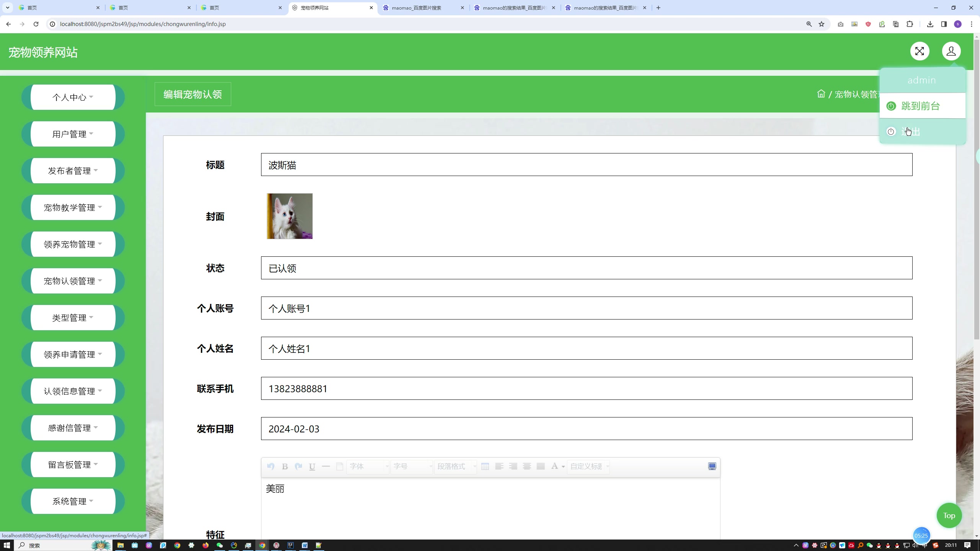The image size is (980, 551).
Task: Click the 跳到前台 navigation icon
Action: [x=892, y=106]
